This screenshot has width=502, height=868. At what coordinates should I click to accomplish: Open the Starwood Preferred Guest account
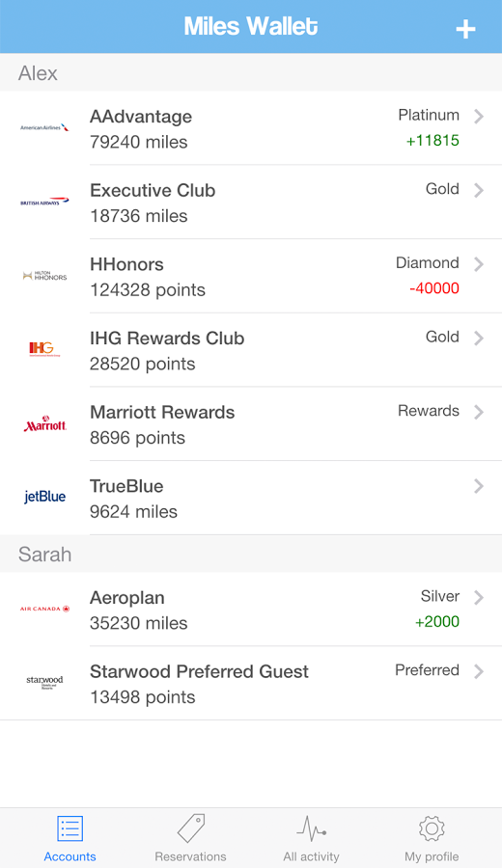click(251, 683)
